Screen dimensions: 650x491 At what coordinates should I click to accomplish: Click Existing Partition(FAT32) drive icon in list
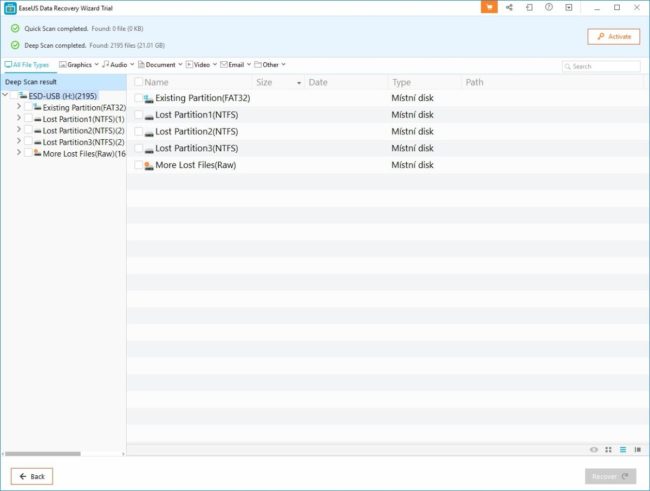tap(148, 99)
